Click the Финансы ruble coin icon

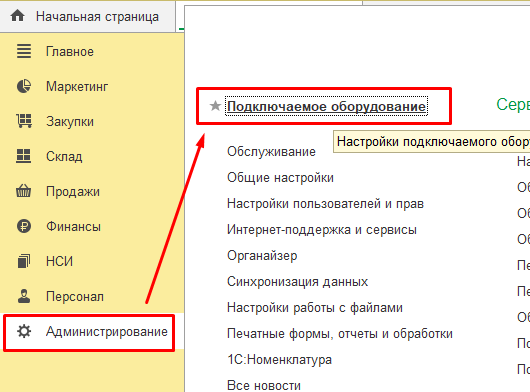[x=24, y=226]
